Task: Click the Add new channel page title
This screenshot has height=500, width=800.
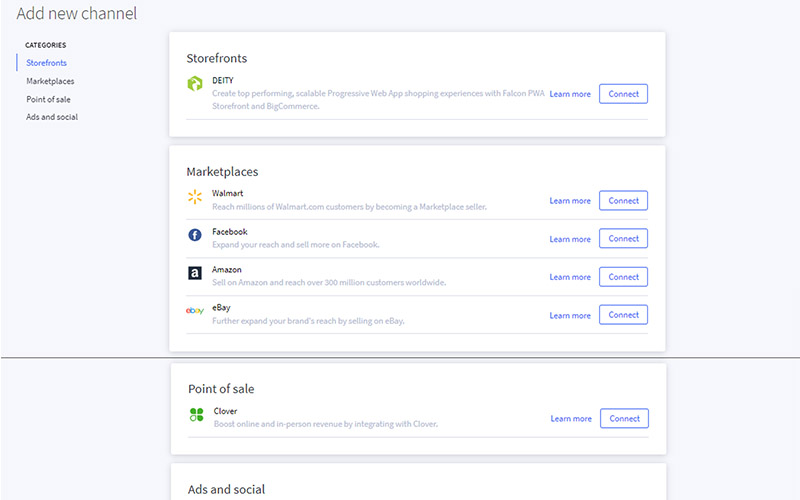Action: [x=77, y=13]
